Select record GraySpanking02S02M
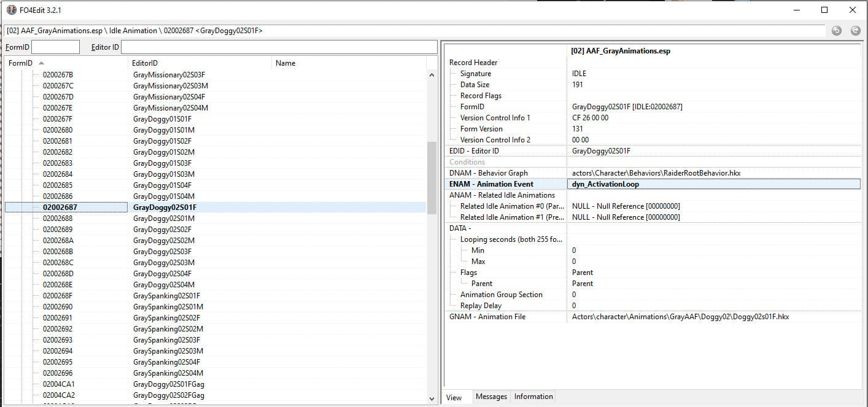 (x=215, y=329)
